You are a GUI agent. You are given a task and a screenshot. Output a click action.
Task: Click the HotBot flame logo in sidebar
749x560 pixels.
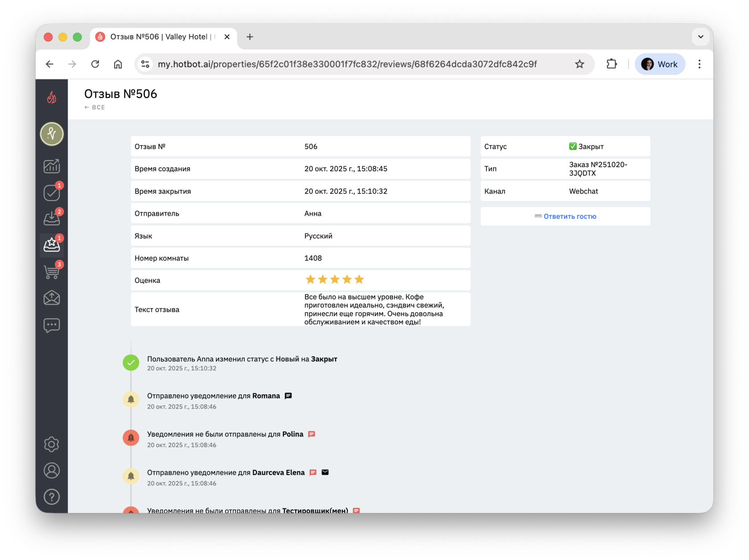[x=52, y=97]
